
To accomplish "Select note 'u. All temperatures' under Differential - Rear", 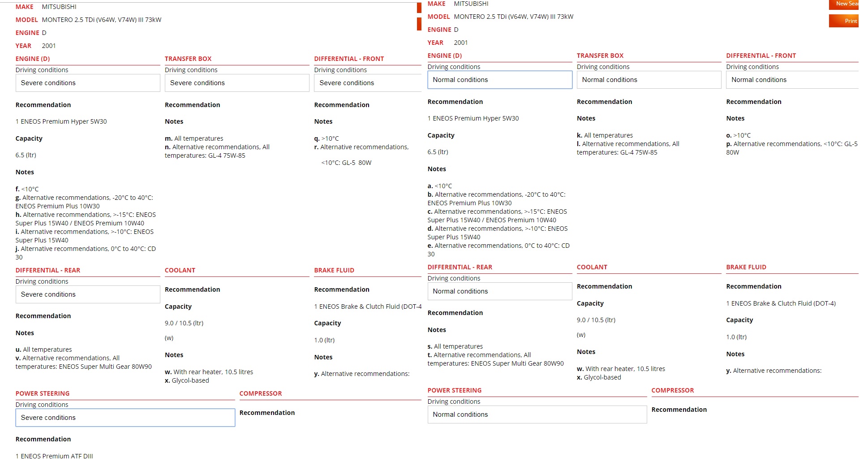I will click(x=43, y=350).
